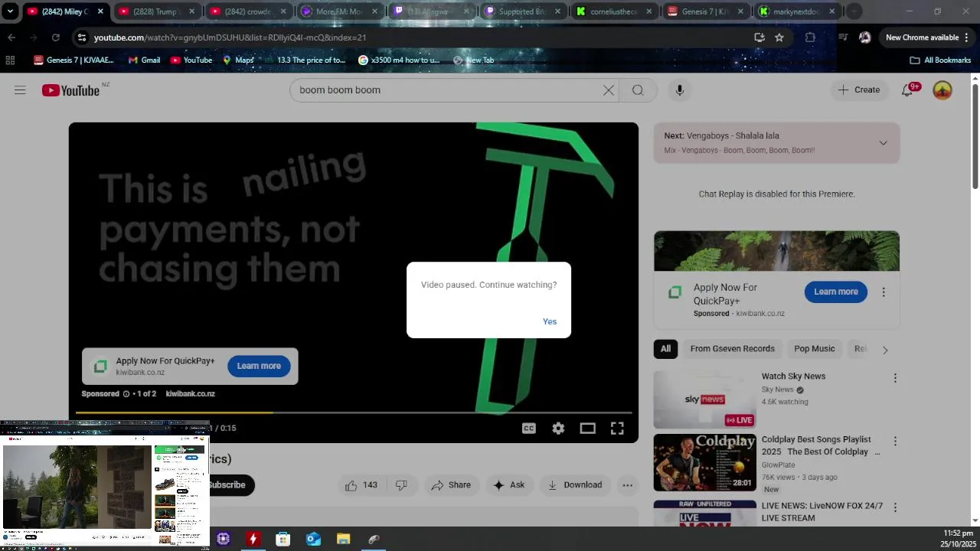Screen dimensions: 980x551
Task: Open Learn more in the video ad overlay
Action: click(x=259, y=366)
